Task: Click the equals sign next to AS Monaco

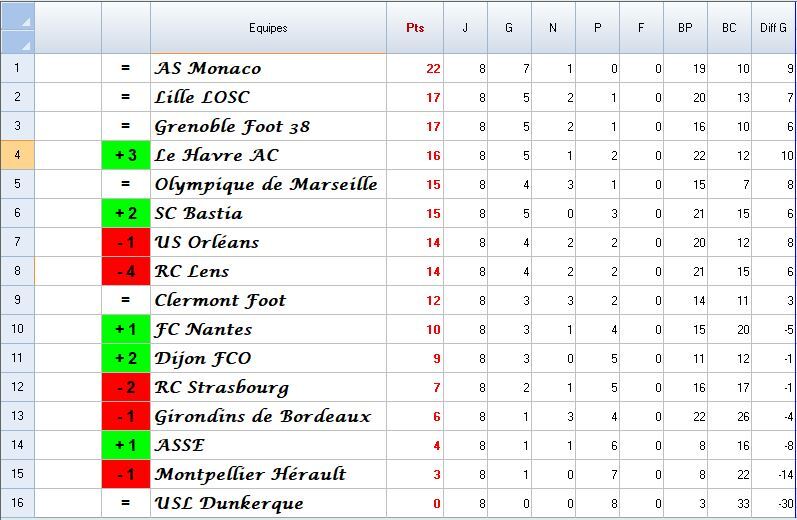Action: click(126, 68)
